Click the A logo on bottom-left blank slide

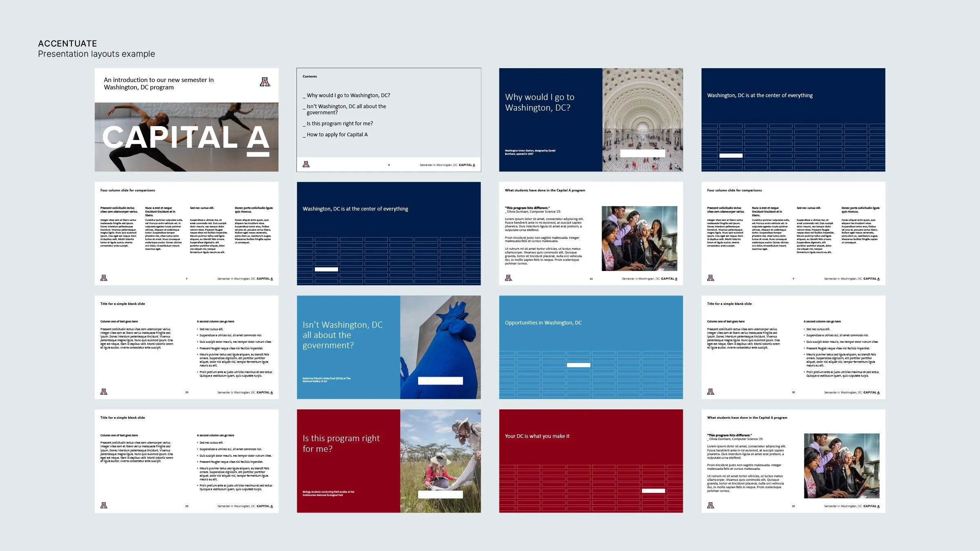[104, 505]
